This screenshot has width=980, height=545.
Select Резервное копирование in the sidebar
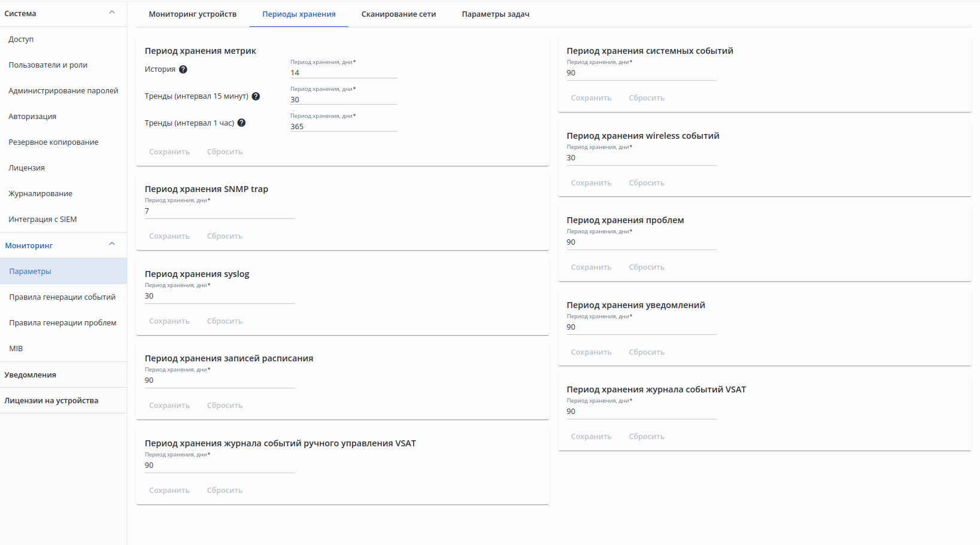(x=53, y=142)
